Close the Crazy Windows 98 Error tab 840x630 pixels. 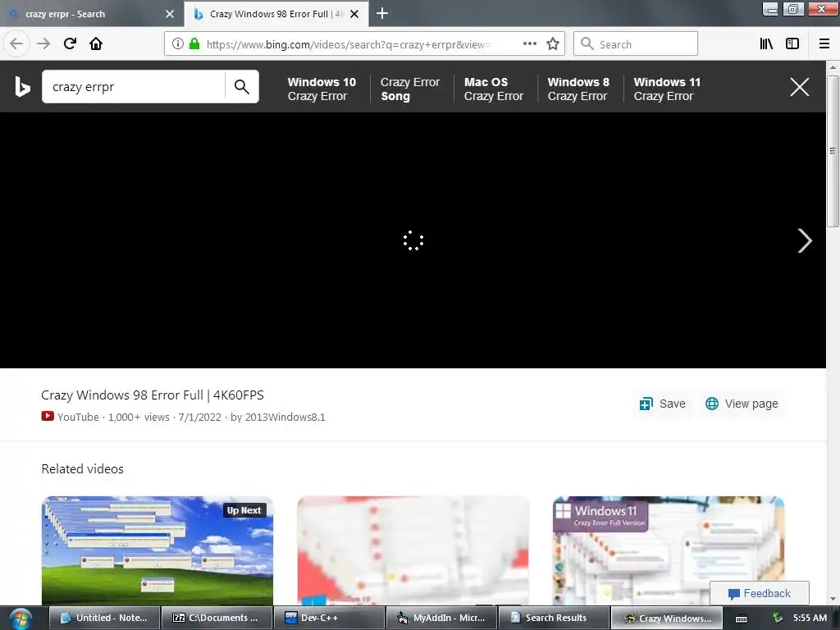[x=354, y=14]
